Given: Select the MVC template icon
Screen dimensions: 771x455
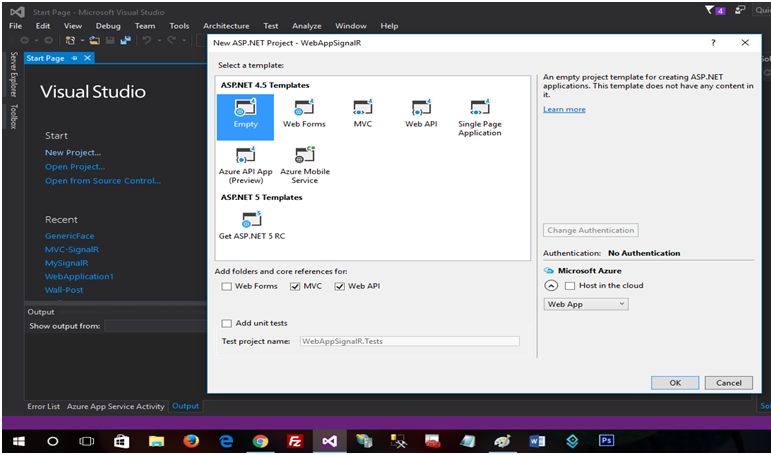Looking at the screenshot, I should coord(363,107).
